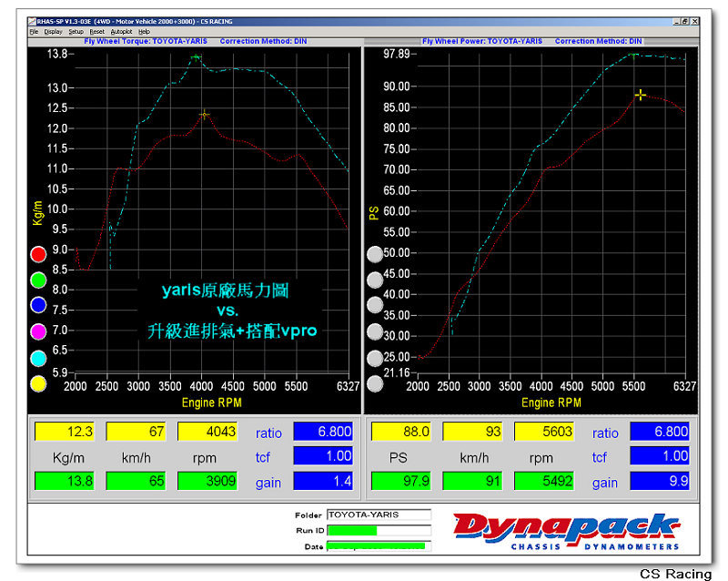Click the Dynapack Chassis Dynamometers logo
Viewport: 728px width, 581px height.
(x=566, y=532)
